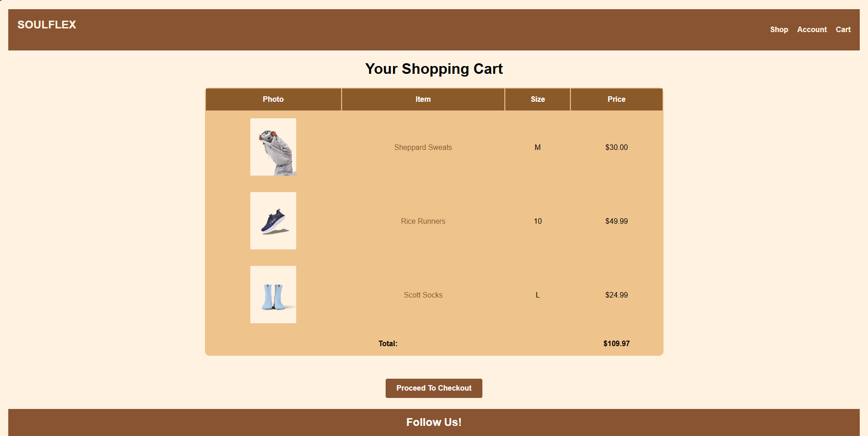Click the $49.99 price for Rice Runners
The image size is (868, 436).
(x=616, y=221)
